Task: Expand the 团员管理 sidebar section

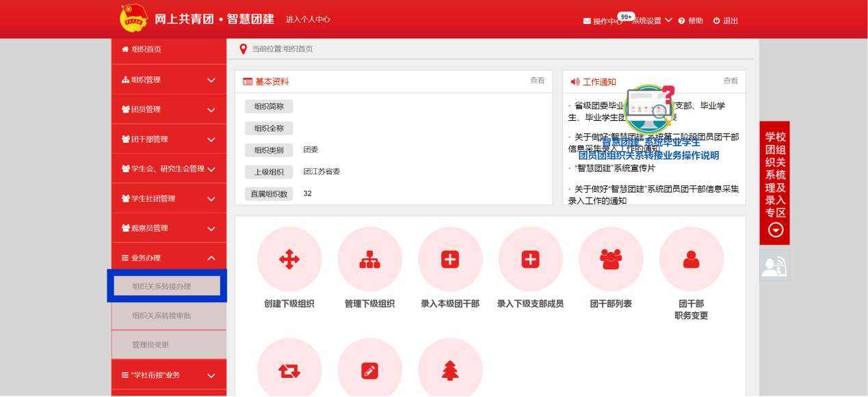Action: pos(168,109)
